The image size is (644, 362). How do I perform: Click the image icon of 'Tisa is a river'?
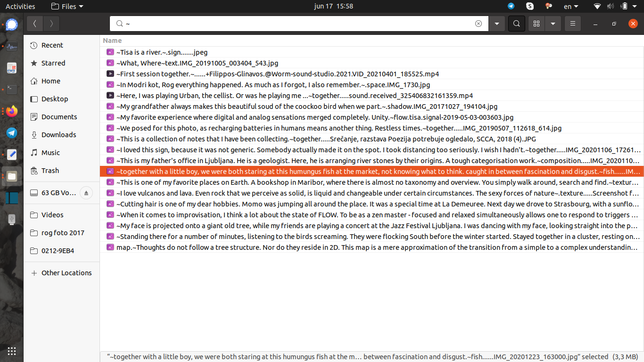pyautogui.click(x=110, y=52)
